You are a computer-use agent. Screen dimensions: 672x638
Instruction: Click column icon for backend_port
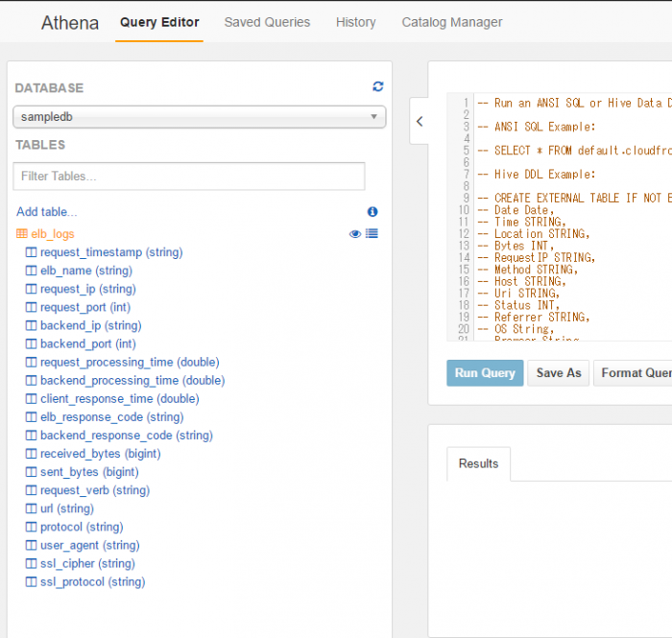[31, 343]
